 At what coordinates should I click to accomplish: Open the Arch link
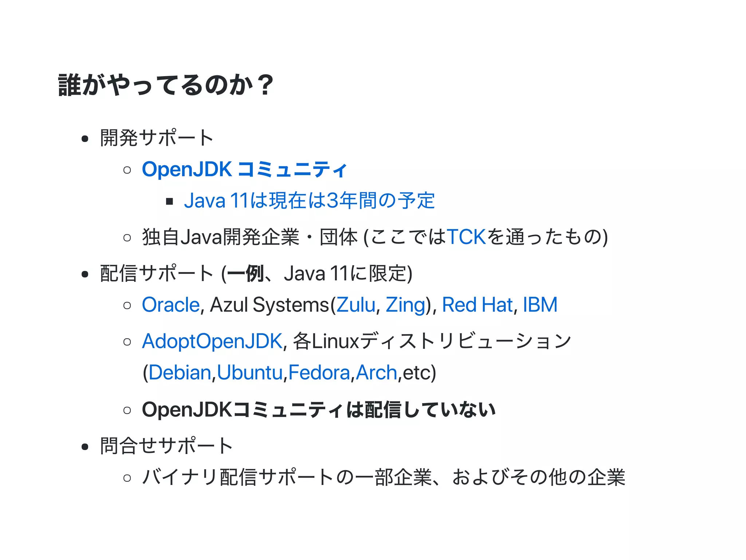click(x=376, y=372)
